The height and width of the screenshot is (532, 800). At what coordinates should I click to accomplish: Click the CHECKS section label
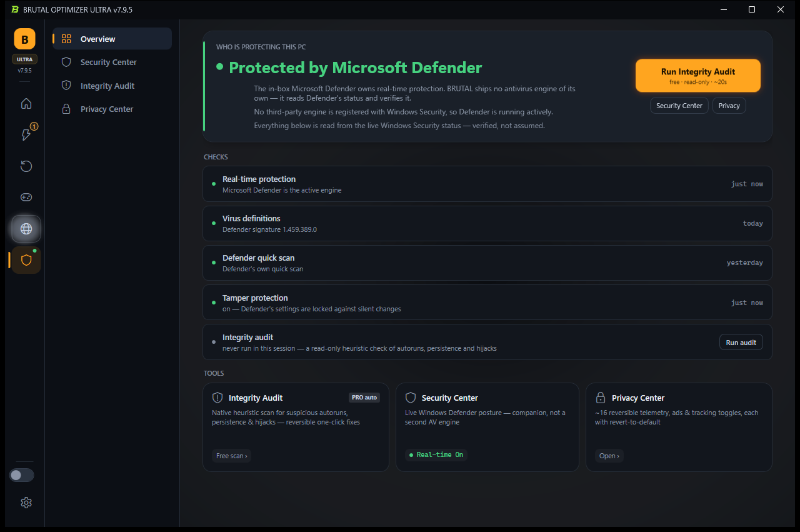[216, 157]
